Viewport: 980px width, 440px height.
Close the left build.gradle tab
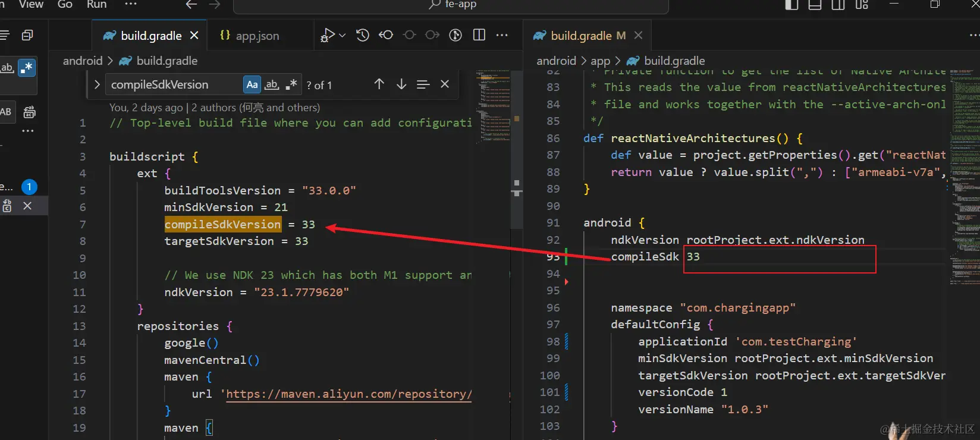194,36
